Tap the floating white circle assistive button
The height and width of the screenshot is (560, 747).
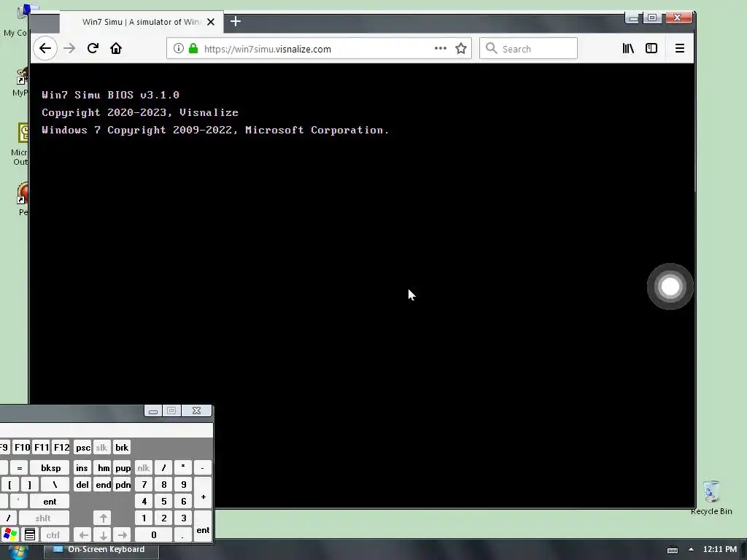(670, 286)
